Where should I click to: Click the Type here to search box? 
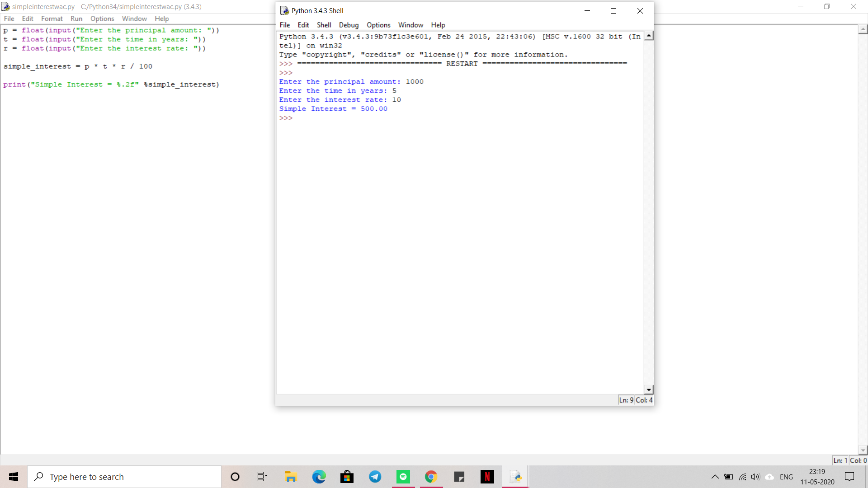tap(124, 477)
